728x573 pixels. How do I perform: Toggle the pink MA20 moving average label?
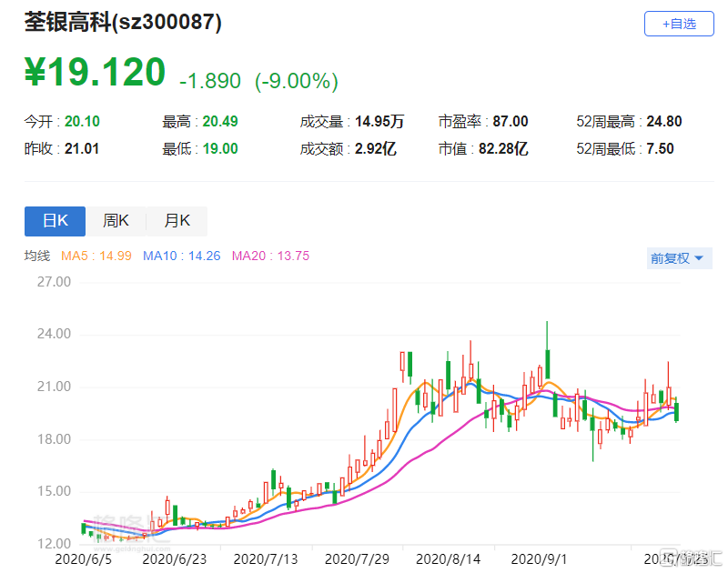270,256
